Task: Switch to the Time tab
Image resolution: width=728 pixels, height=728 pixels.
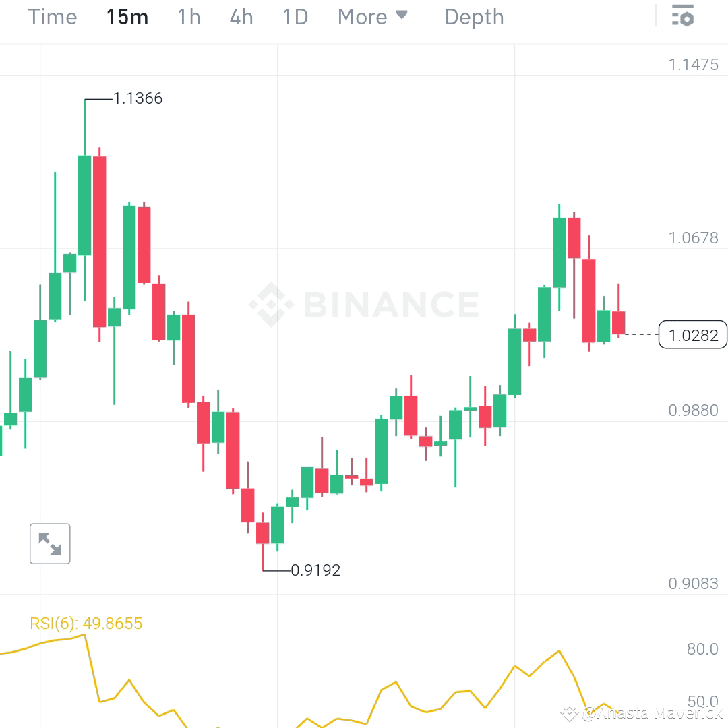Action: (52, 17)
